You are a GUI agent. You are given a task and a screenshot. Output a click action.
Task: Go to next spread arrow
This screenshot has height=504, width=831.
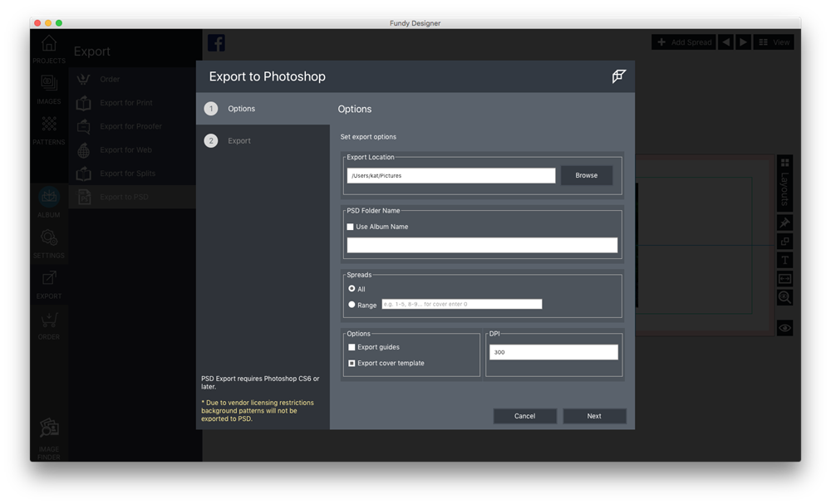(x=744, y=42)
